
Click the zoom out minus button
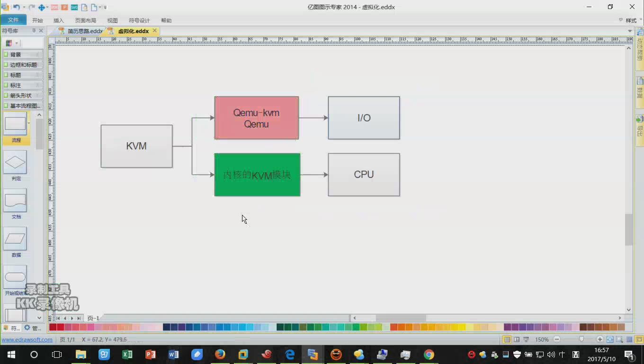click(x=557, y=339)
